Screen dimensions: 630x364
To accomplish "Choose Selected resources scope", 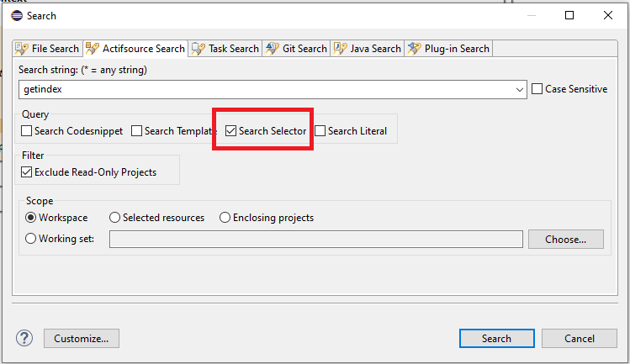I will click(x=115, y=218).
